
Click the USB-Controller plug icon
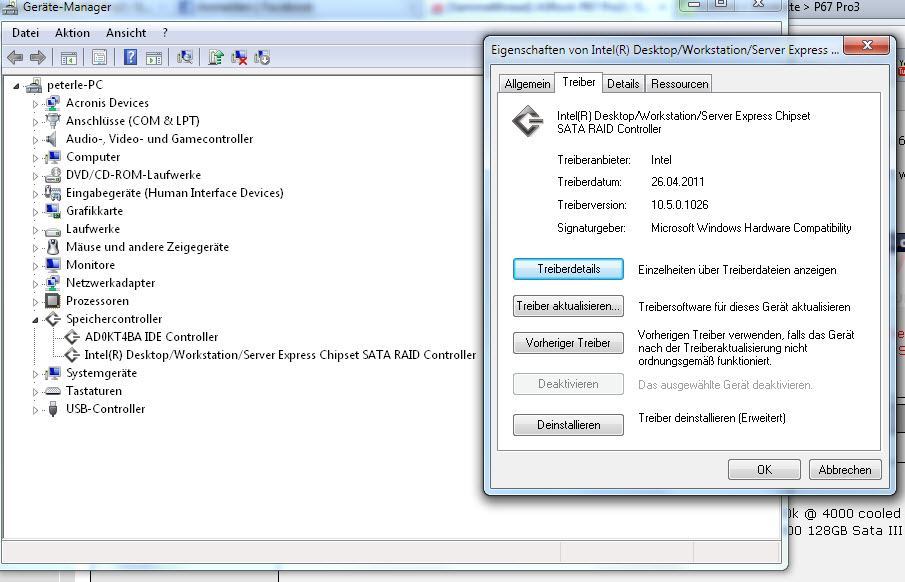(x=53, y=409)
